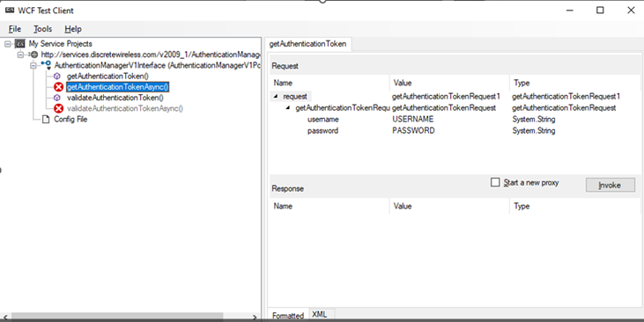Click System.String type for username row

click(534, 120)
